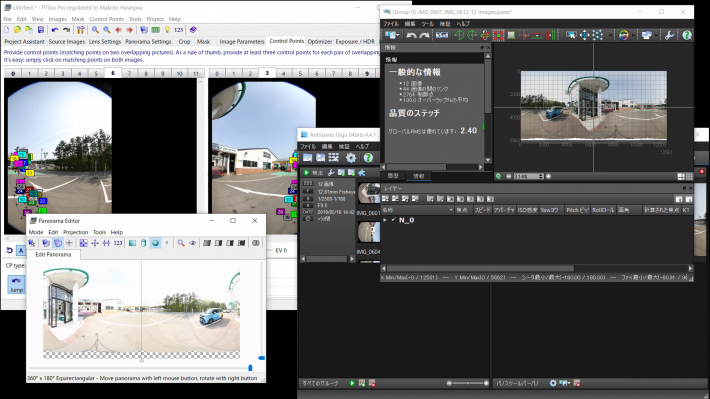Select the cylindrical projection icon in Panorama Editor
The width and height of the screenshot is (710, 399).
[144, 243]
